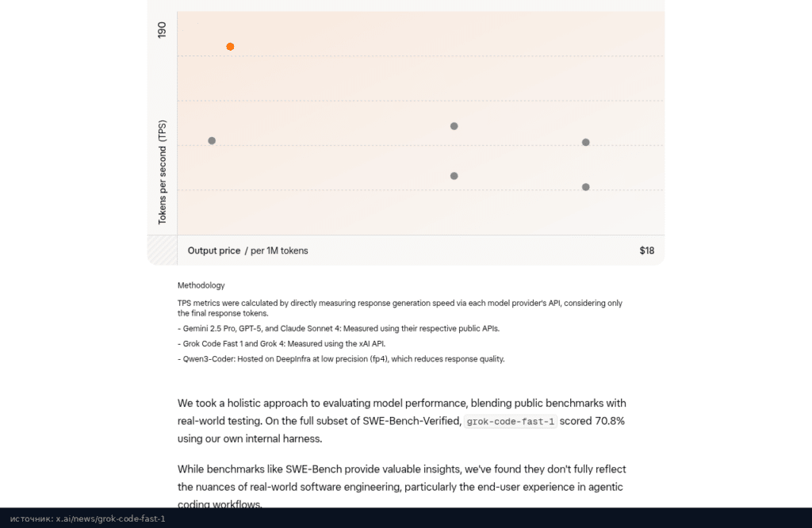Viewport: 812px width, 528px height.
Task: Click the upper gray dot in the middle pair
Action: (454, 126)
